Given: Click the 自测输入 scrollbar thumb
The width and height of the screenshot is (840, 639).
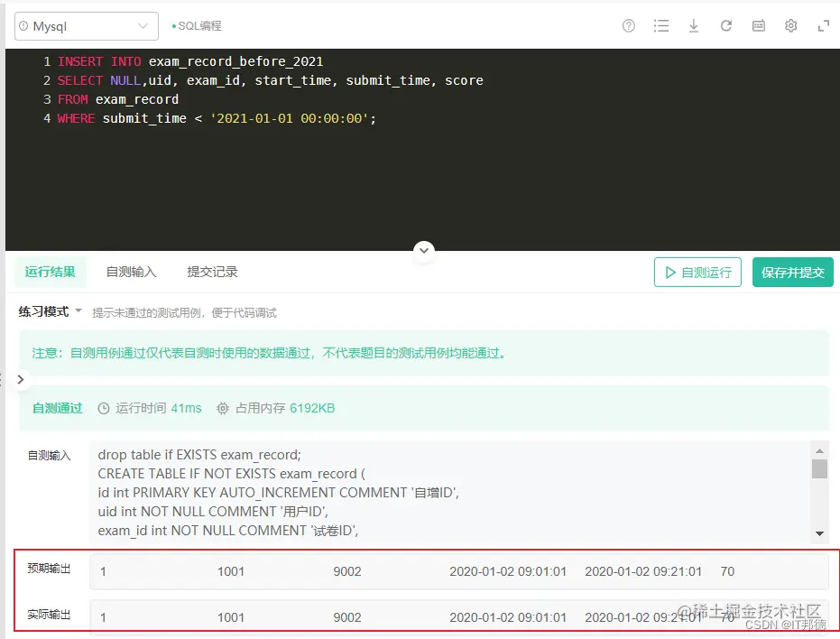Looking at the screenshot, I should (819, 468).
